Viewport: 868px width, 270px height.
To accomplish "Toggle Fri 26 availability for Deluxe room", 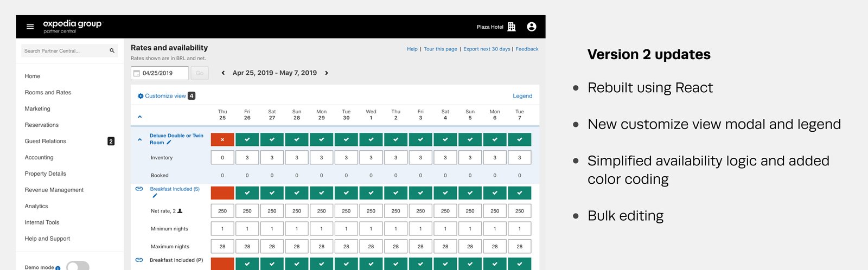I will coord(247,140).
